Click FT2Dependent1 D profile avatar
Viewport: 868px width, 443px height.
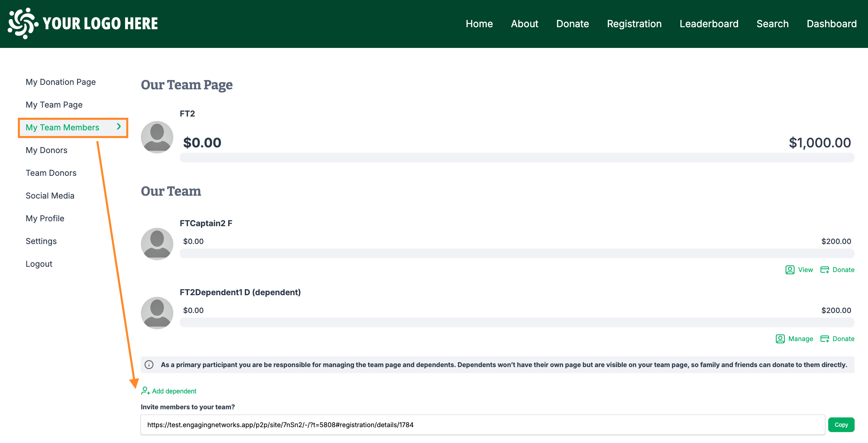(157, 313)
